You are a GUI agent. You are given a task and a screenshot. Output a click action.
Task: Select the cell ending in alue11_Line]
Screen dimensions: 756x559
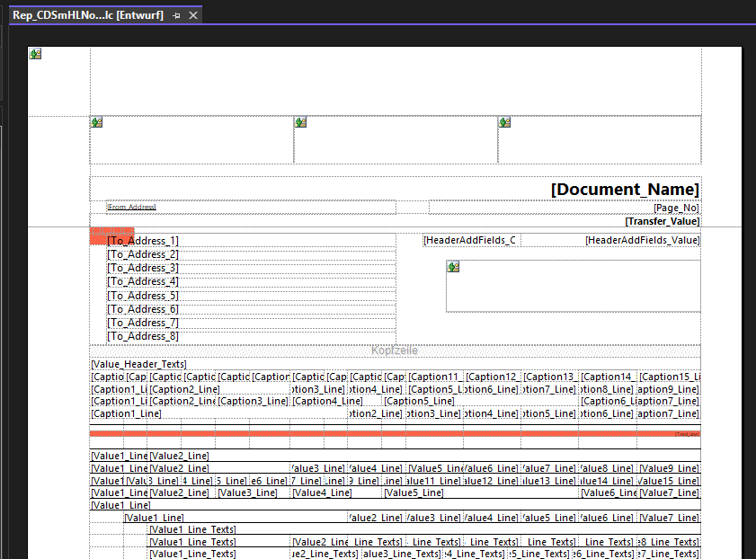coord(434,481)
